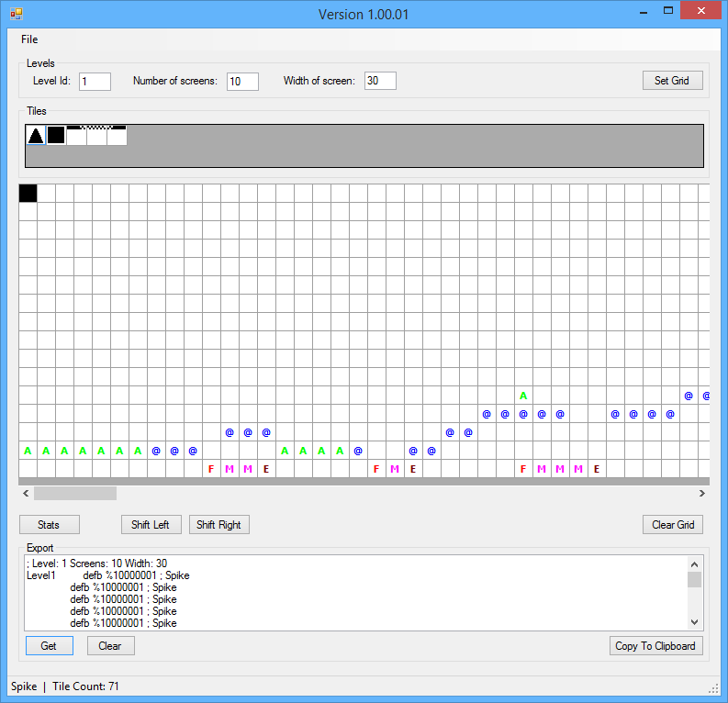The width and height of the screenshot is (728, 703).
Task: Click the application icon in title bar
Action: point(17,14)
